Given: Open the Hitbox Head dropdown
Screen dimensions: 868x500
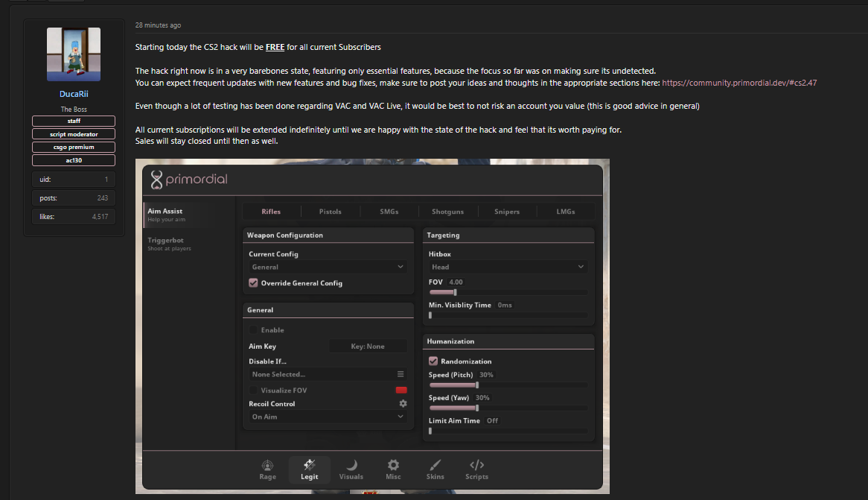Looking at the screenshot, I should [x=508, y=267].
